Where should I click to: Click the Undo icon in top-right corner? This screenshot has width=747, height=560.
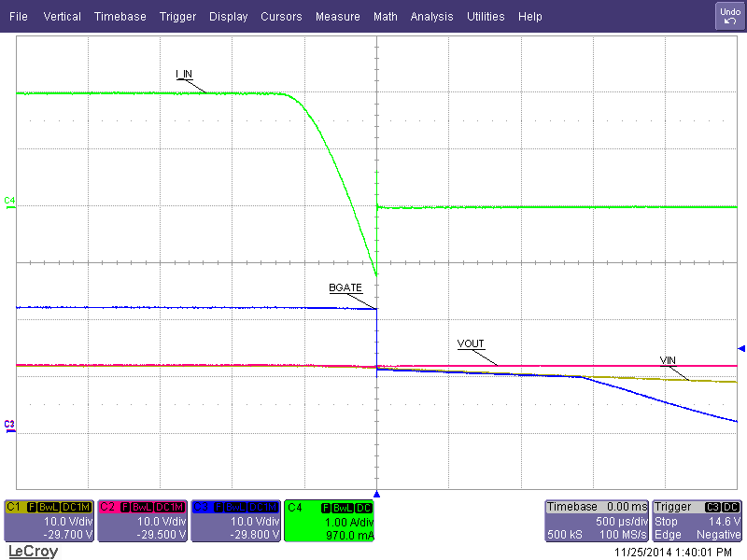point(727,14)
